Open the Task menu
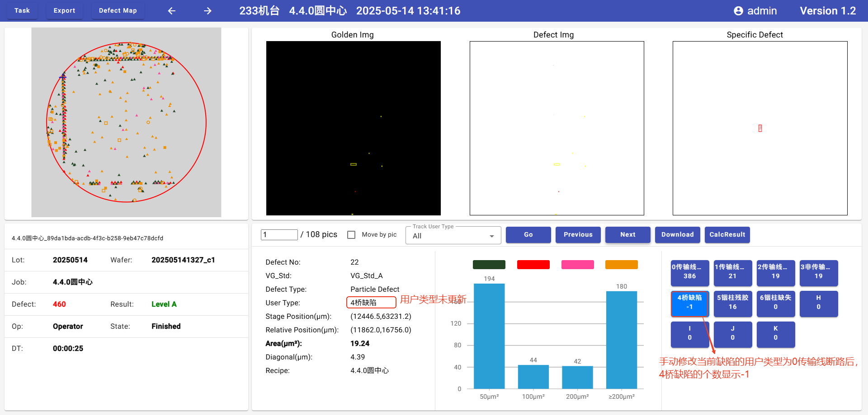The width and height of the screenshot is (868, 415). click(22, 10)
